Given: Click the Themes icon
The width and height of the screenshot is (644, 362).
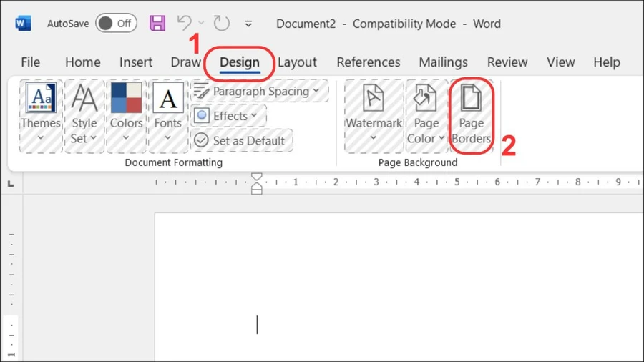Looking at the screenshot, I should [41, 98].
